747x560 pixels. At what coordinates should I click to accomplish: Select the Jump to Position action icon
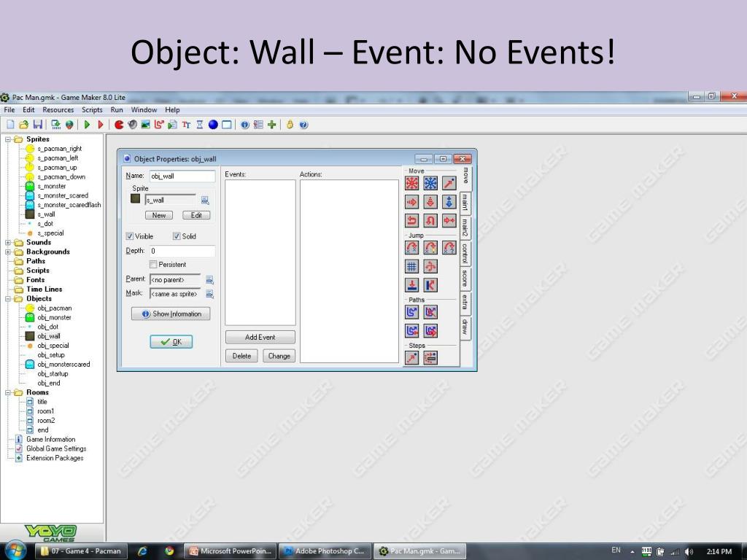click(411, 248)
